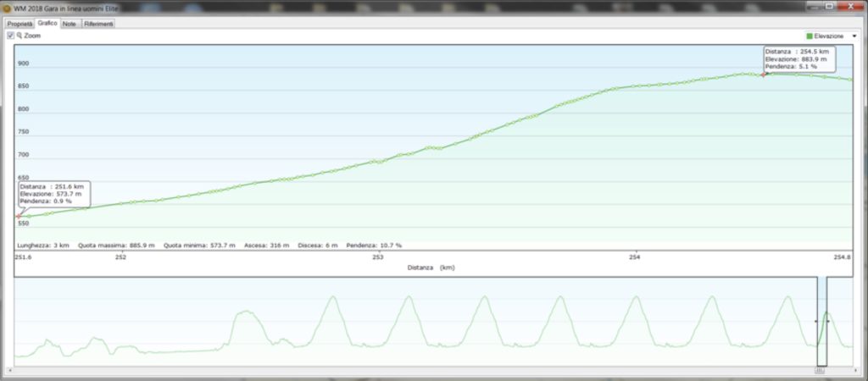Click the 900 label on elevation axis
Screen dimensions: 868x381
tap(23, 63)
